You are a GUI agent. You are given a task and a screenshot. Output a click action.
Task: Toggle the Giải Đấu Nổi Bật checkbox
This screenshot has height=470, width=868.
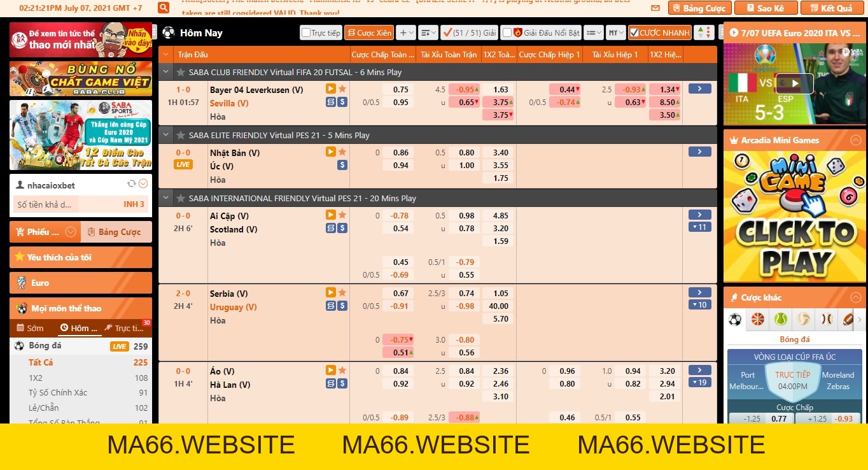pos(507,32)
